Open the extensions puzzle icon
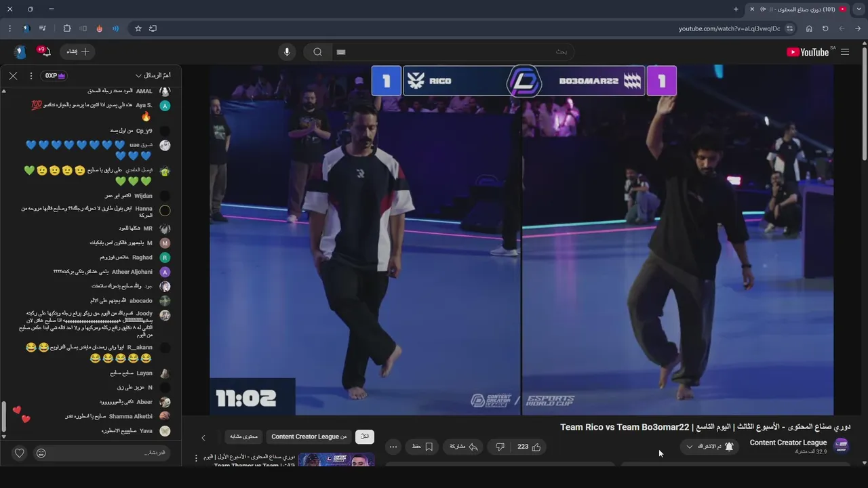 click(67, 28)
